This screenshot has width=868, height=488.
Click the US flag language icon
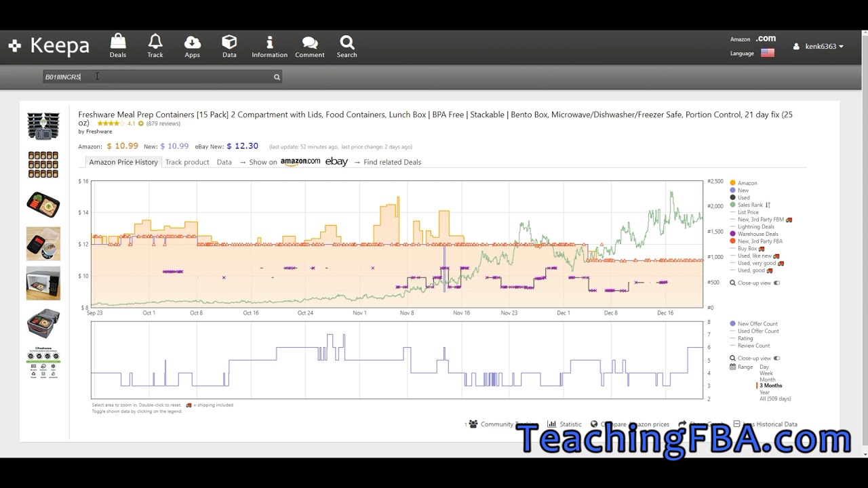coord(768,53)
